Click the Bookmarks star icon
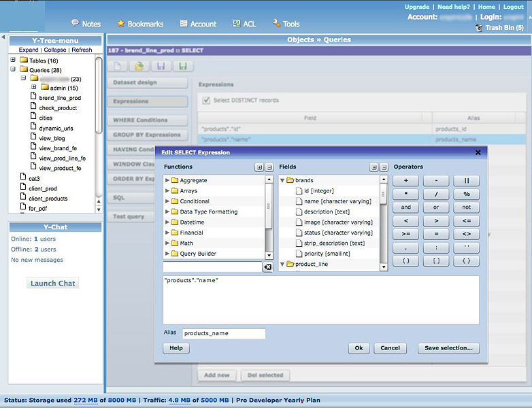This screenshot has height=408, width=532. point(121,23)
